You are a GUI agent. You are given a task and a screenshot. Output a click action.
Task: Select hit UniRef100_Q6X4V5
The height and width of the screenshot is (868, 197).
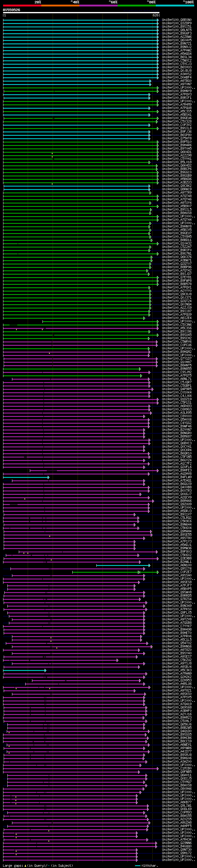[x=177, y=40]
